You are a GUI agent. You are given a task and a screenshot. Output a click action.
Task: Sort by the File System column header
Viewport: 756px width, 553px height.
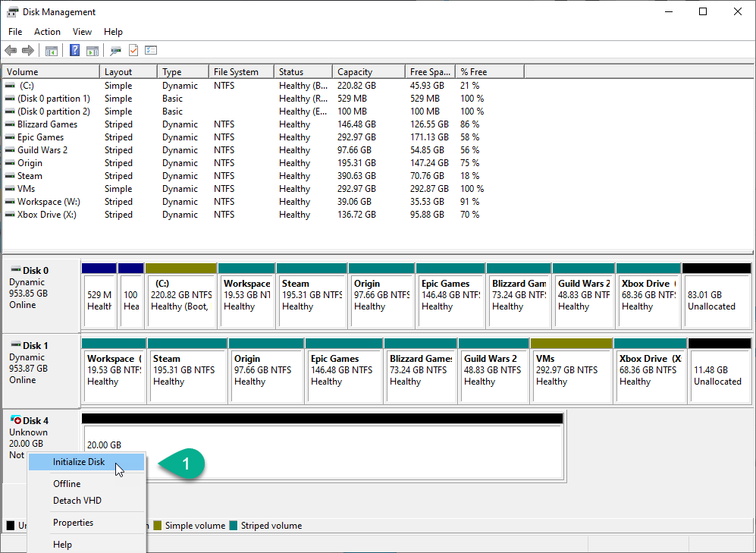(240, 72)
